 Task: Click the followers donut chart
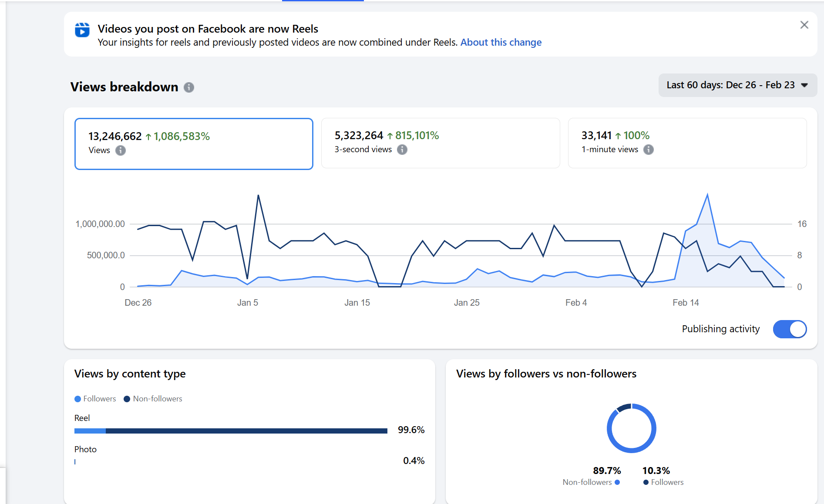coord(631,428)
